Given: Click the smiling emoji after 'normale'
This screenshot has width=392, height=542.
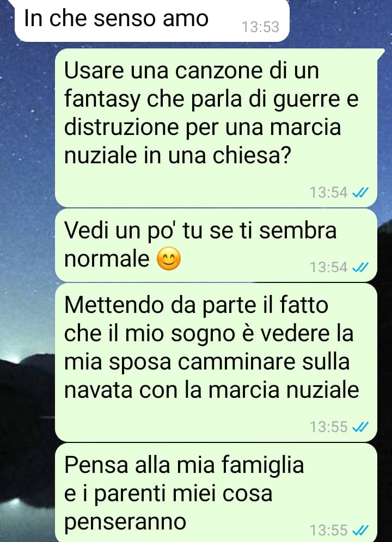Looking at the screenshot, I should tap(168, 258).
